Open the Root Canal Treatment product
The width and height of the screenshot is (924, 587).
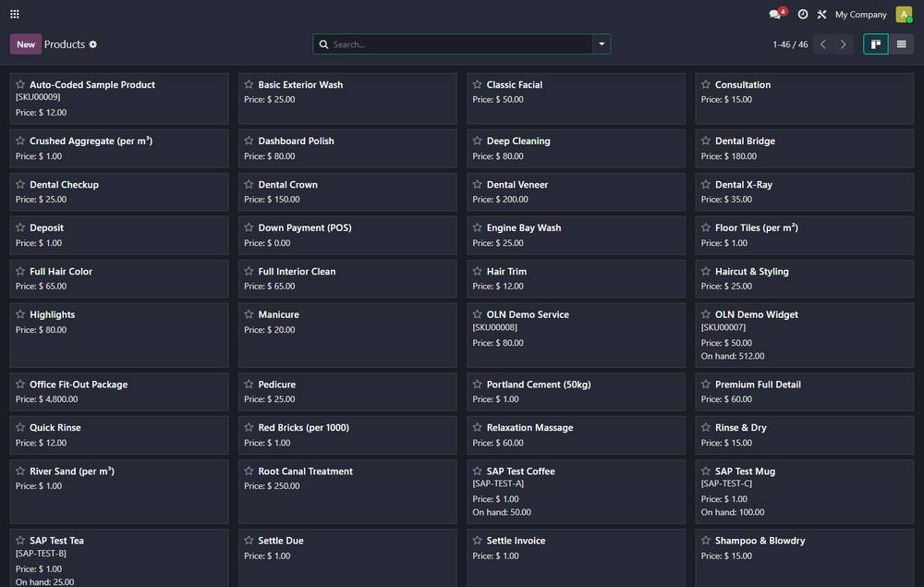347,492
